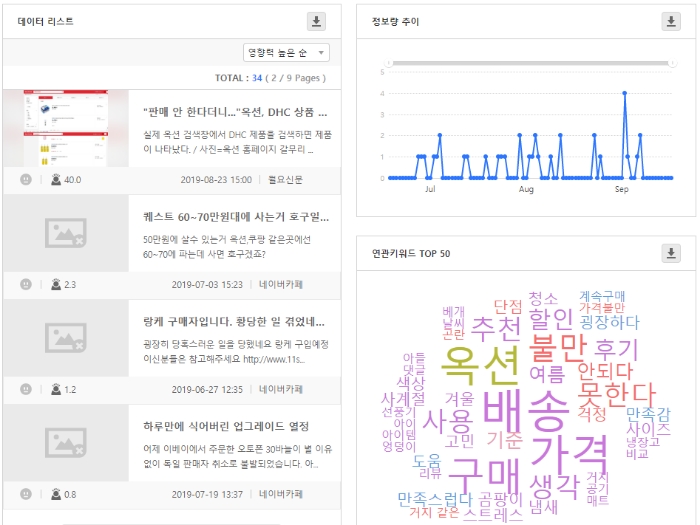The width and height of the screenshot is (700, 525).
Task: Click the 옥션 screenshot thumbnail of first article
Action: [66, 128]
